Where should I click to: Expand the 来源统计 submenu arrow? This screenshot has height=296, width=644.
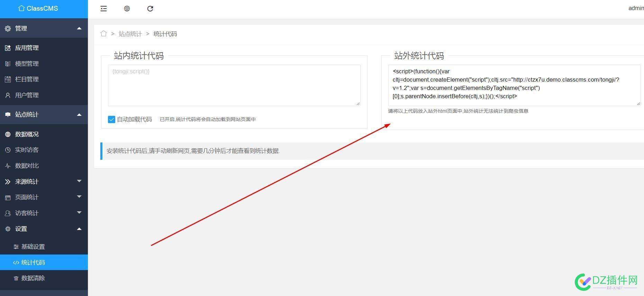(79, 181)
